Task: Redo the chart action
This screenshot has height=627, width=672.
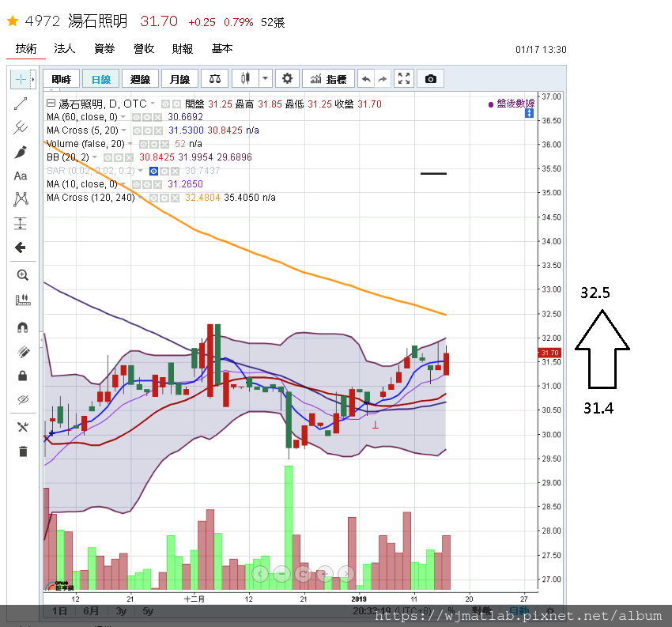Action: point(383,79)
